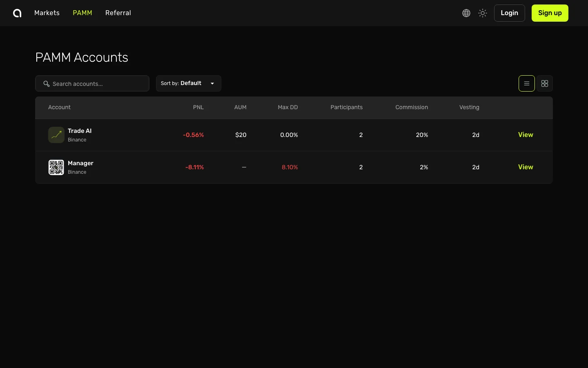The image size is (588, 368).
Task: Open the language globe selector
Action: point(466,13)
